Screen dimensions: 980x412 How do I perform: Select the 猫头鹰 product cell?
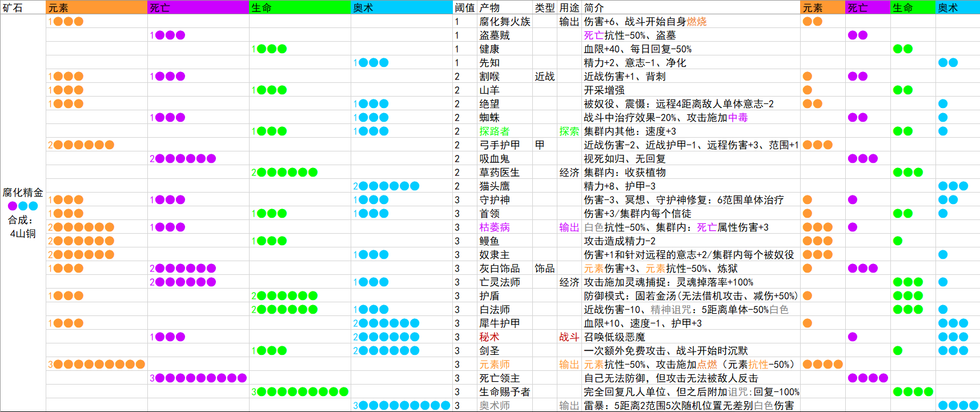coord(505,186)
